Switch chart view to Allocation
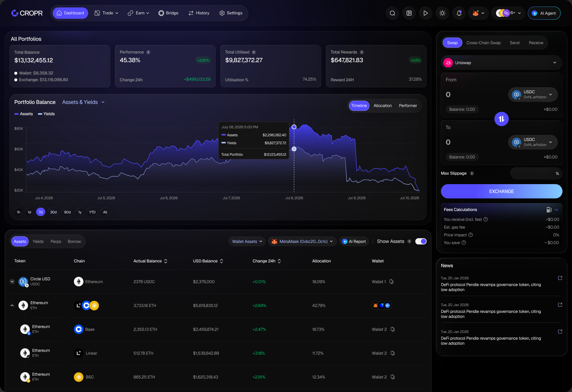572x392 pixels. coord(383,106)
